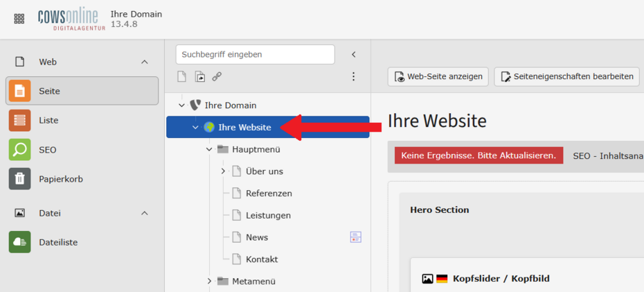The height and width of the screenshot is (292, 644).
Task: Open the application grid menu icon
Action: click(x=19, y=19)
